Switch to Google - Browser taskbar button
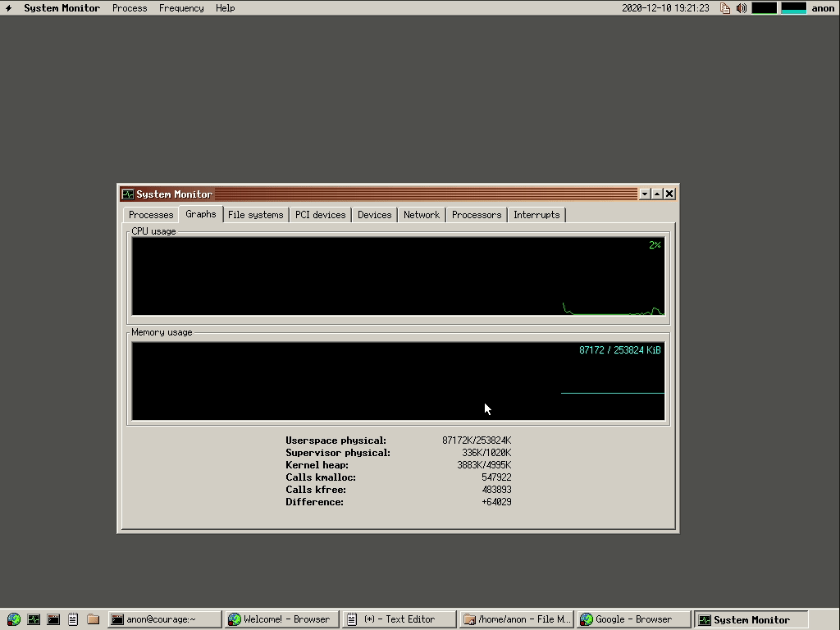840x630 pixels. tap(633, 620)
